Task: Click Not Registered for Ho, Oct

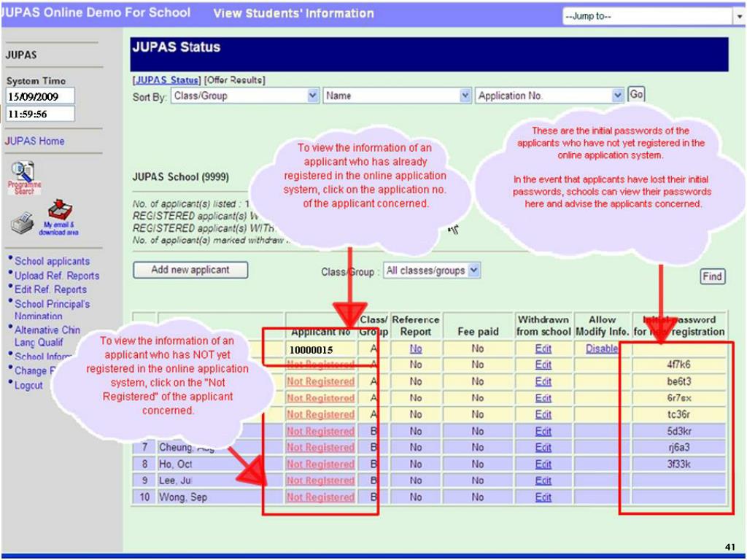Action: click(321, 464)
